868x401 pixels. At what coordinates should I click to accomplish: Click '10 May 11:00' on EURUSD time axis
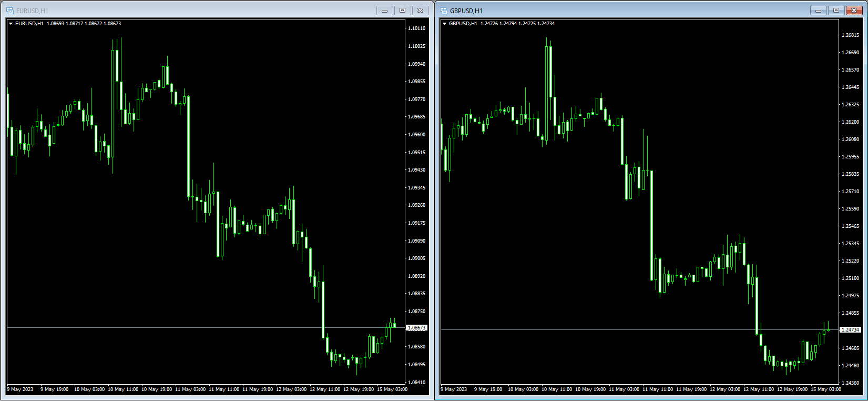coord(123,389)
